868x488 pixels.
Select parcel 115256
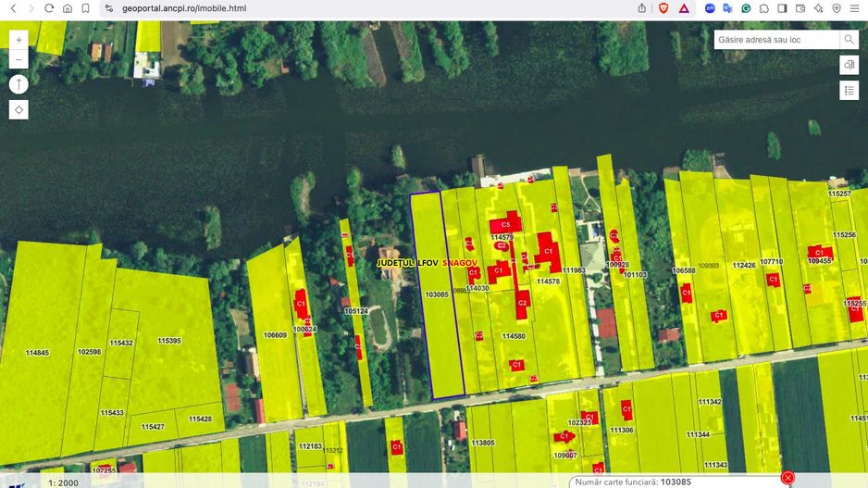(x=844, y=235)
